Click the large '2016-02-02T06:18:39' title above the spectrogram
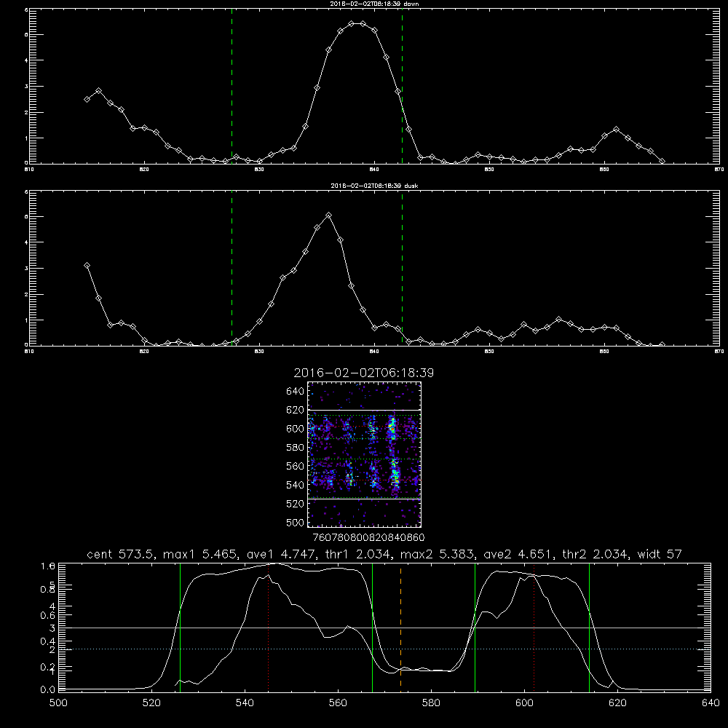 pyautogui.click(x=364, y=373)
